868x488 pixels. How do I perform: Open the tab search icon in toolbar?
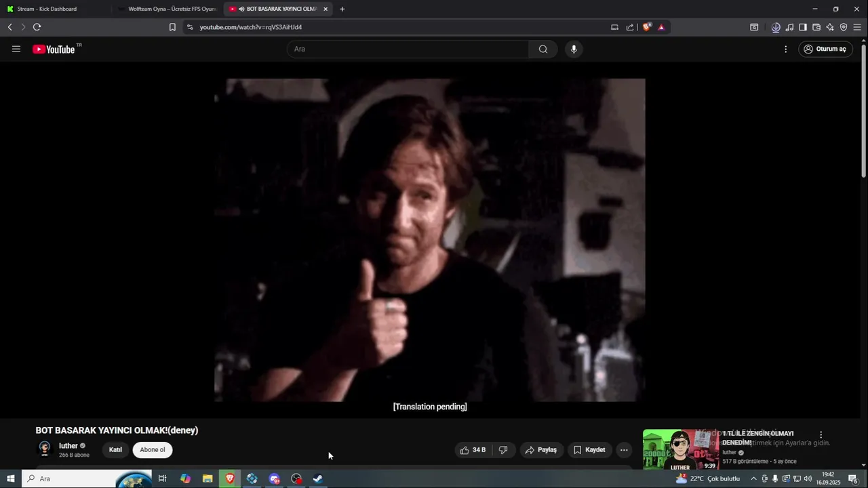pos(754,27)
